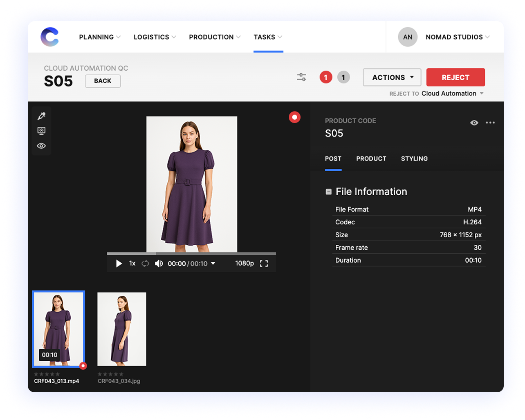
Task: Mute the video volume
Action: pos(159,264)
